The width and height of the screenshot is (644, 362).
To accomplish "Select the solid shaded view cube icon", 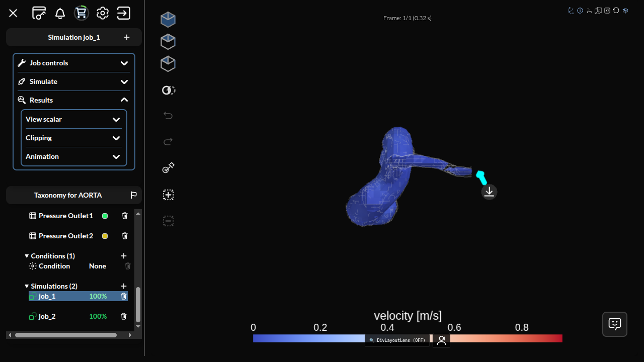I will (x=168, y=19).
